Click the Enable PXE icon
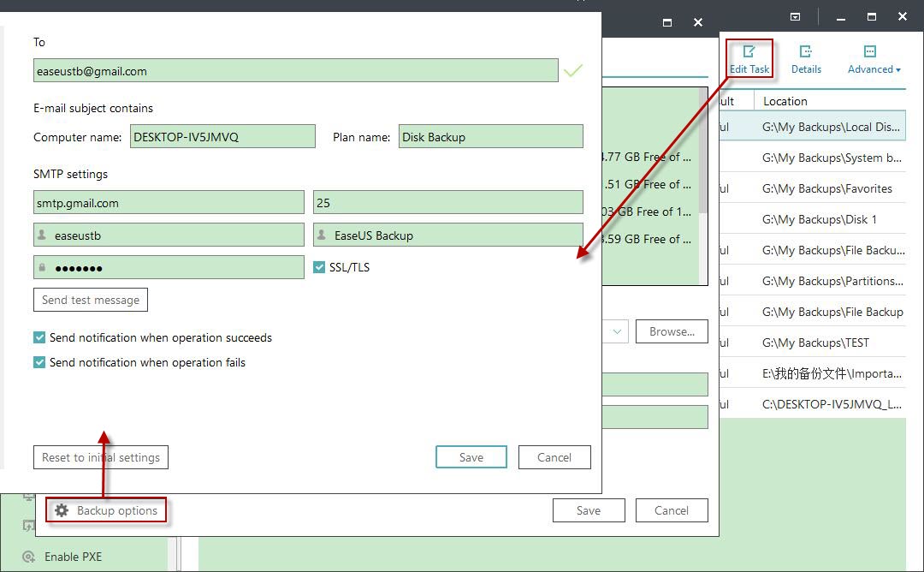This screenshot has height=572, width=924. [x=28, y=557]
